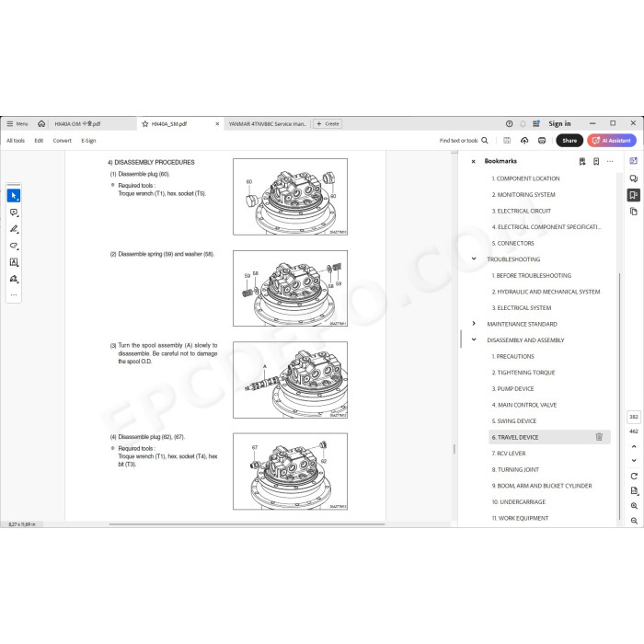Screen dimensions: 644x644
Task: Click the Create new tab button
Action: (x=328, y=123)
